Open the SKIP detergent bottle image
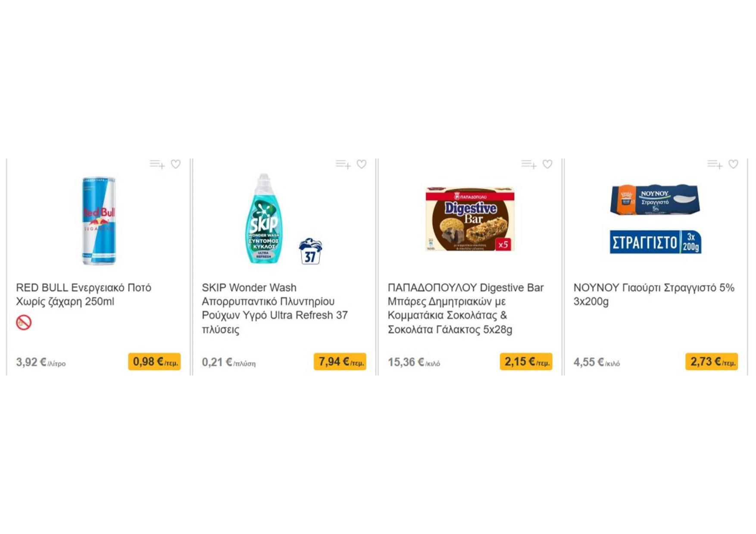Image resolution: width=756 pixels, height=534 pixels. (x=264, y=219)
